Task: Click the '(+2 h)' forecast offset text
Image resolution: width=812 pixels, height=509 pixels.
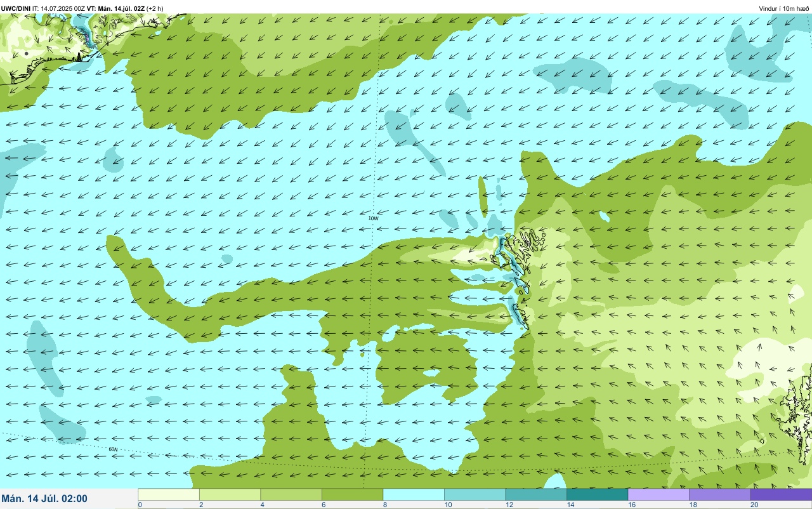Action: point(155,8)
